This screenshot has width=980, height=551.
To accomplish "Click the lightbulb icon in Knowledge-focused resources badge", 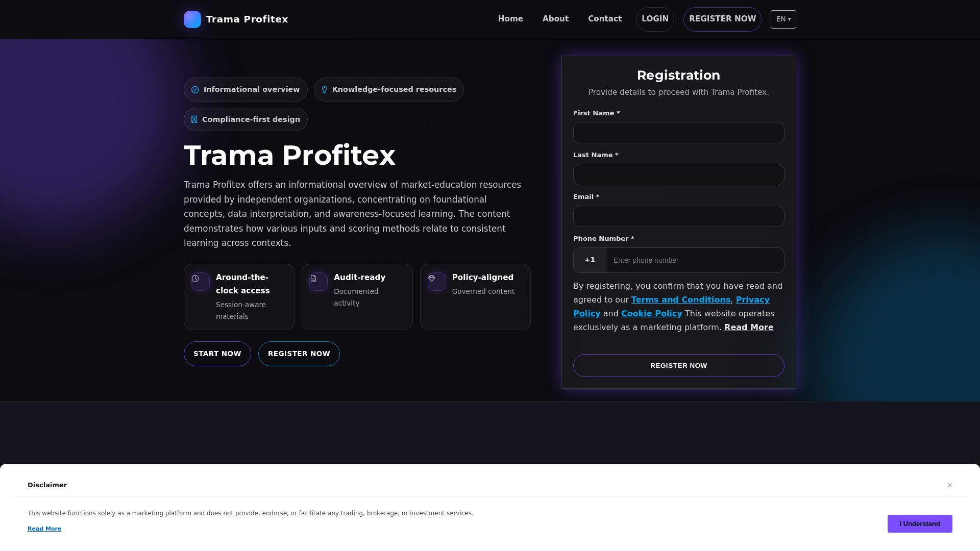I will click(324, 90).
